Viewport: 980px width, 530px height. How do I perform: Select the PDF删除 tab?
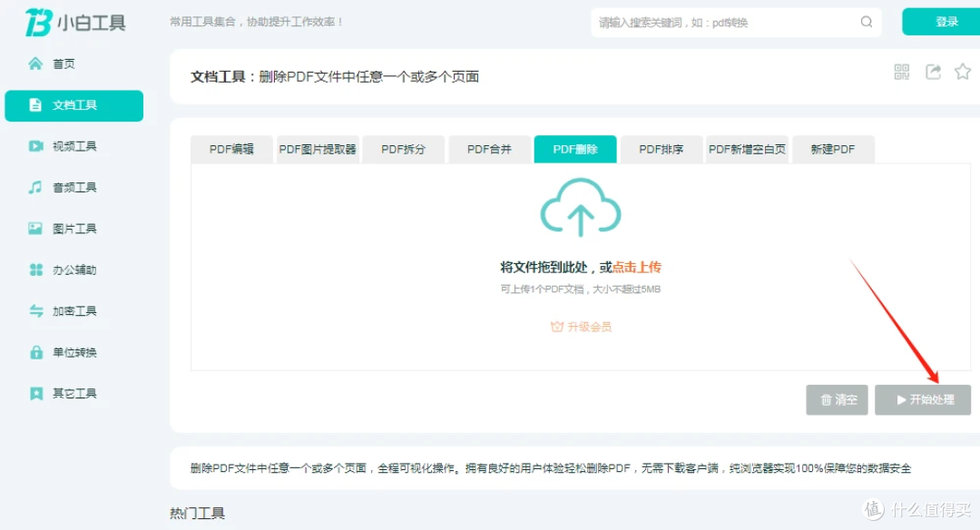click(x=575, y=150)
